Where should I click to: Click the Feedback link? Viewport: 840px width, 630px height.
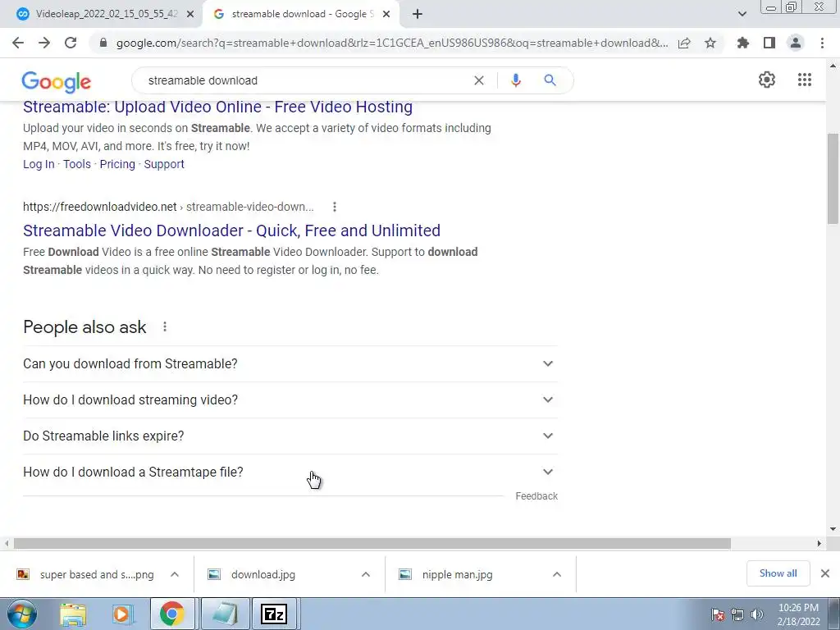tap(536, 496)
